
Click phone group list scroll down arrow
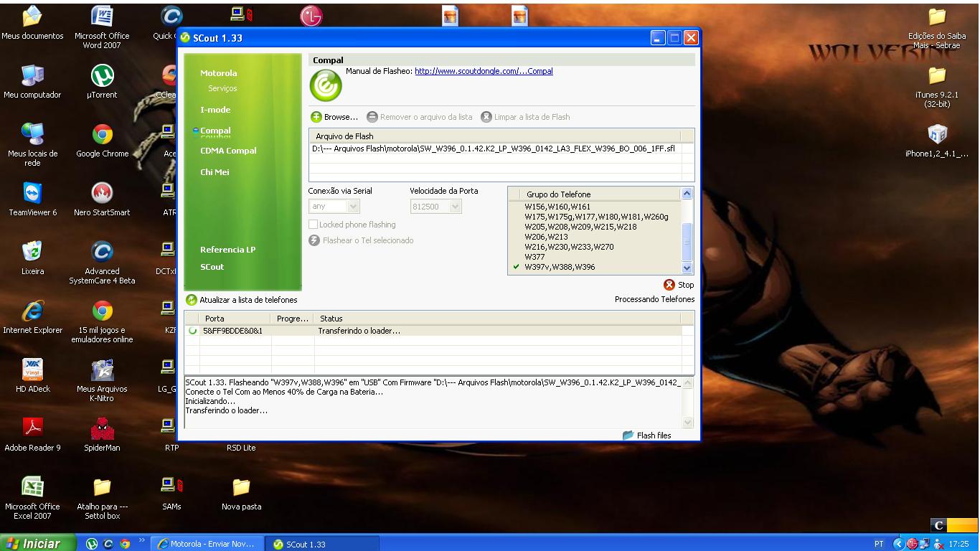coord(687,268)
